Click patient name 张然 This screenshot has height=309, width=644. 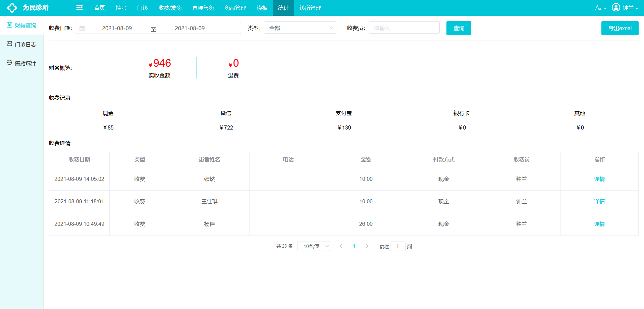(x=210, y=179)
